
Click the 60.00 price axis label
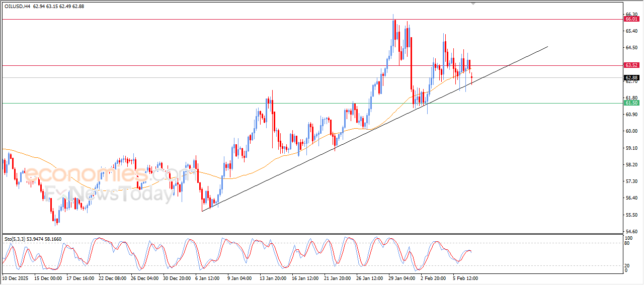[x=630, y=131]
